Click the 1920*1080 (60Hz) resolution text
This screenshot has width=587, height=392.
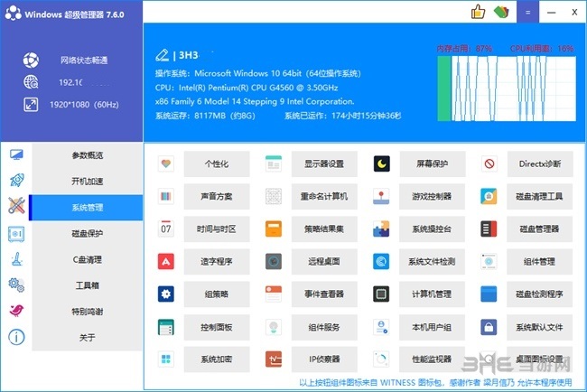(x=84, y=105)
